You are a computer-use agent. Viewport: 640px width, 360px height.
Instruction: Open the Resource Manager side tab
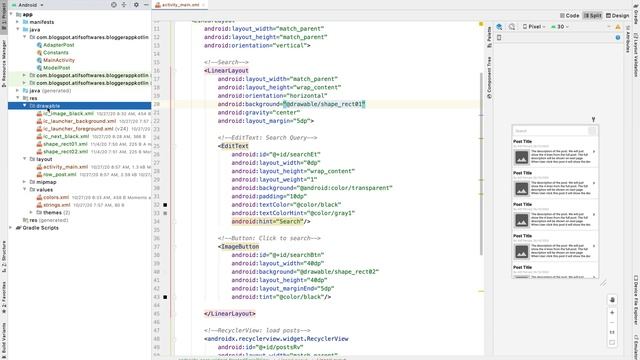(x=4, y=64)
